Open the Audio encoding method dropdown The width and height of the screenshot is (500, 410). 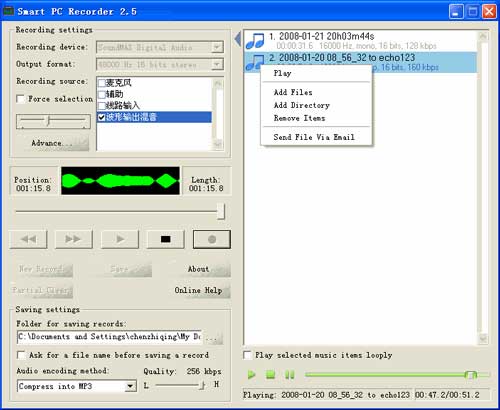(x=130, y=386)
